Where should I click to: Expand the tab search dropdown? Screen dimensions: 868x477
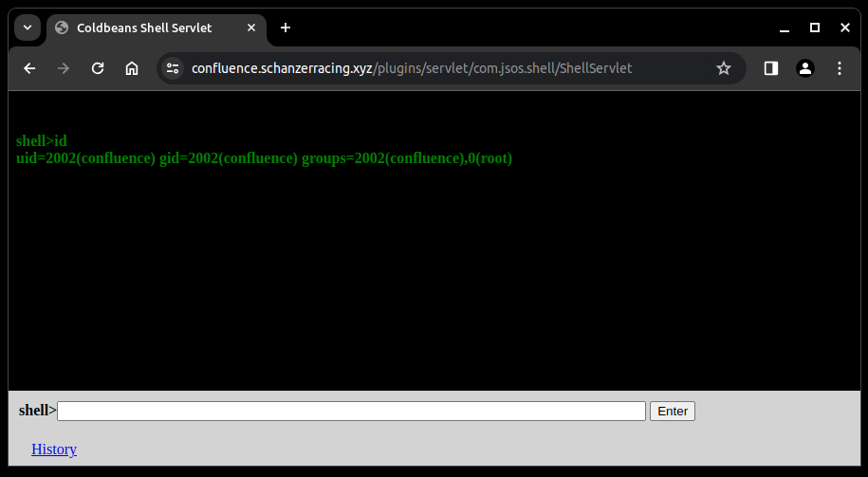point(28,28)
